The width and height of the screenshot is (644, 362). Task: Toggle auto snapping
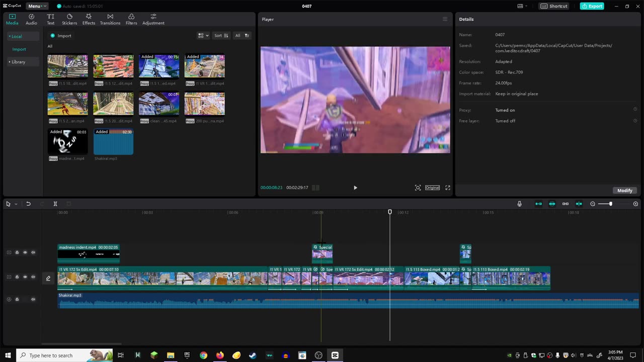(552, 204)
